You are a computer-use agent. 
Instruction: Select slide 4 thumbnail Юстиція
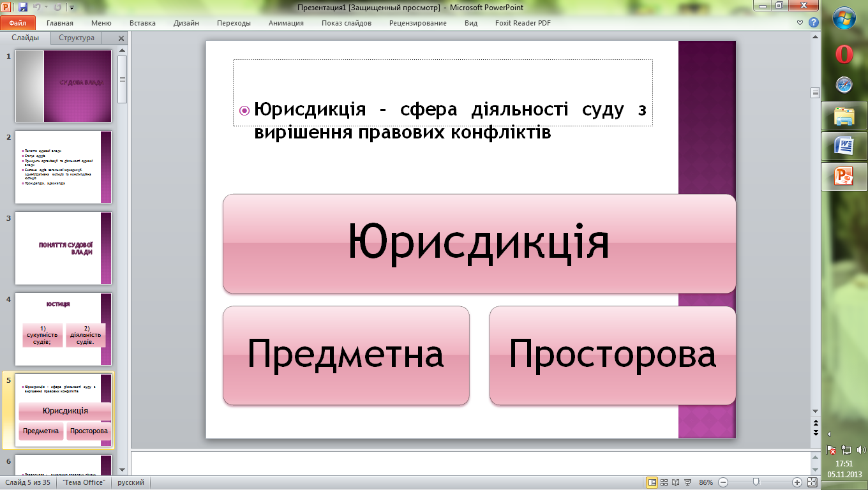[x=63, y=329]
